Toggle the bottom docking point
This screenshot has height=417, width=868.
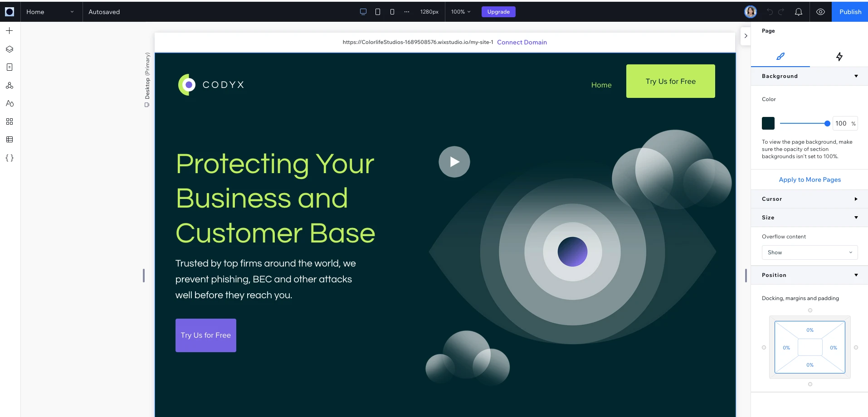pyautogui.click(x=810, y=384)
